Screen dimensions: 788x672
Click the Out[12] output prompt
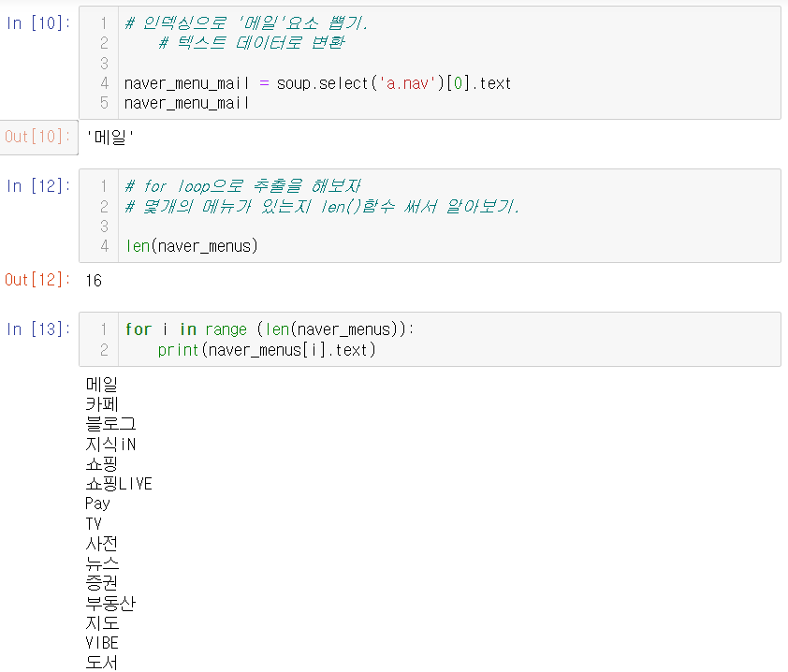click(x=37, y=280)
